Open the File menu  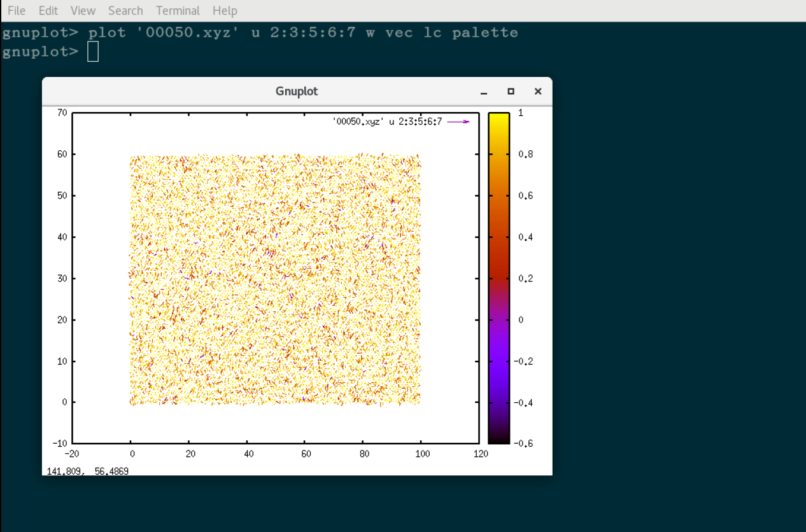(x=17, y=11)
